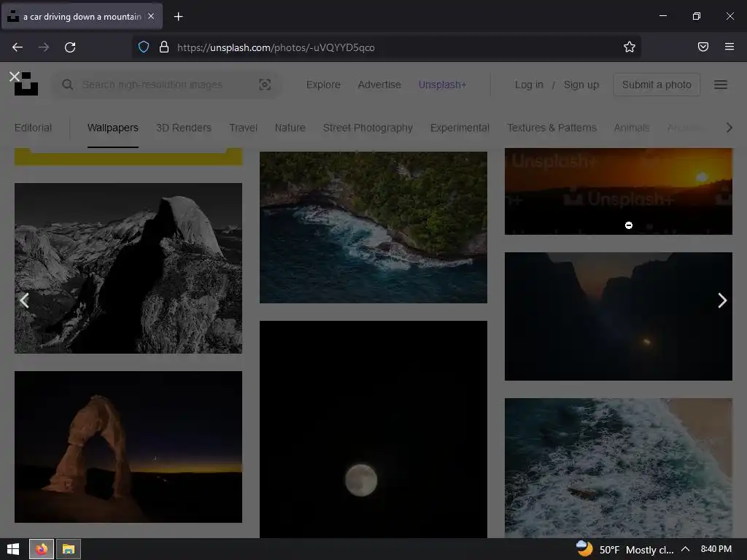Select the Editorial category tab
Screen dimensions: 747x560
[x=33, y=128]
